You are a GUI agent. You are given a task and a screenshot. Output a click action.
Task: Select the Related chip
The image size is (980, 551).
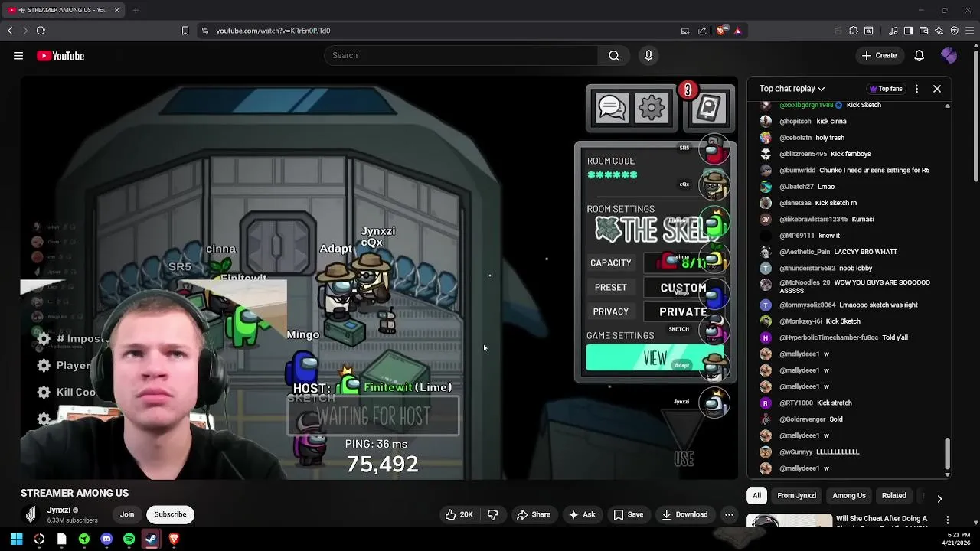tap(893, 496)
